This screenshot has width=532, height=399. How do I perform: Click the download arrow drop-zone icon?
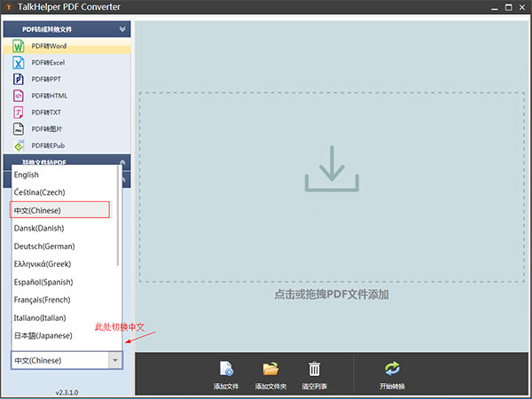pyautogui.click(x=332, y=168)
